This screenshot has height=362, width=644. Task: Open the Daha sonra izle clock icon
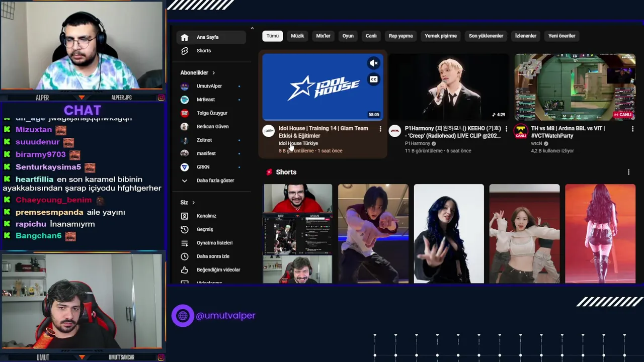pyautogui.click(x=185, y=256)
